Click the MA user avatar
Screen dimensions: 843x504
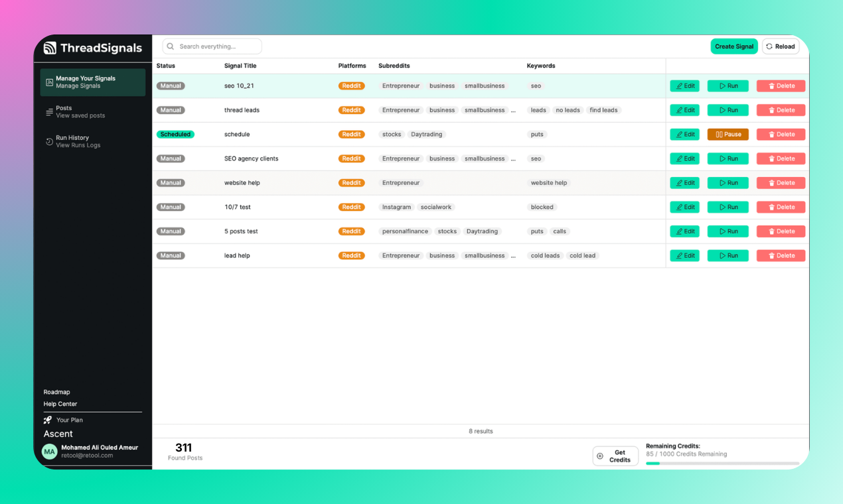pyautogui.click(x=49, y=451)
